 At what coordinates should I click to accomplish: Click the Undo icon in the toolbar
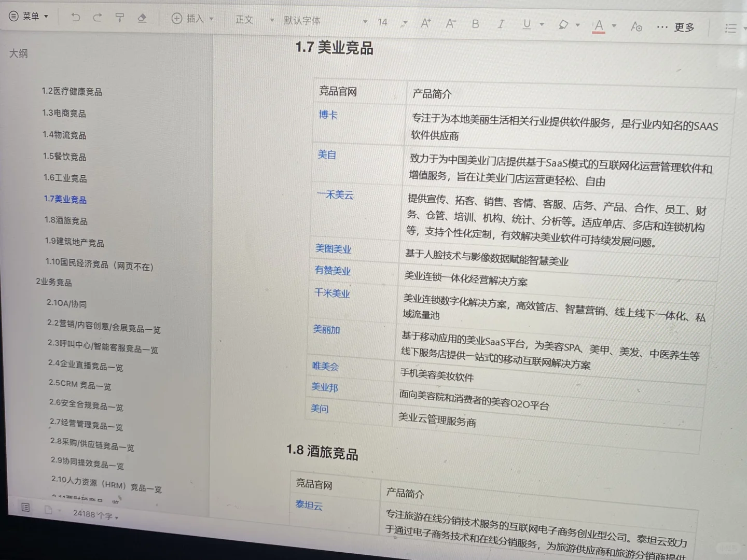tap(76, 17)
